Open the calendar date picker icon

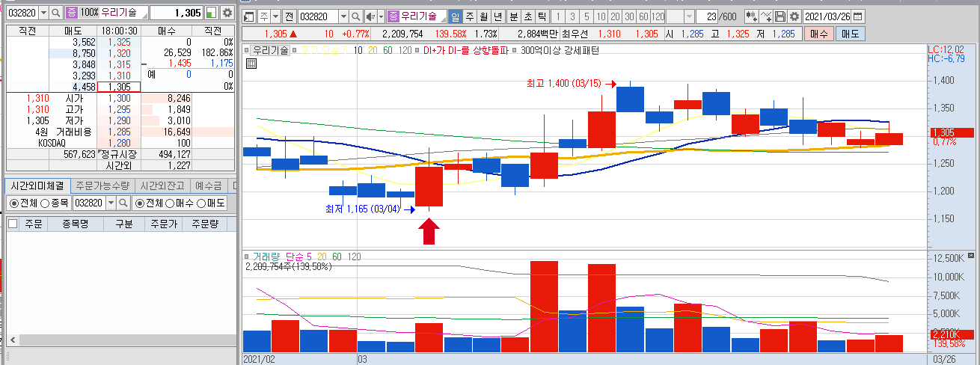point(857,16)
